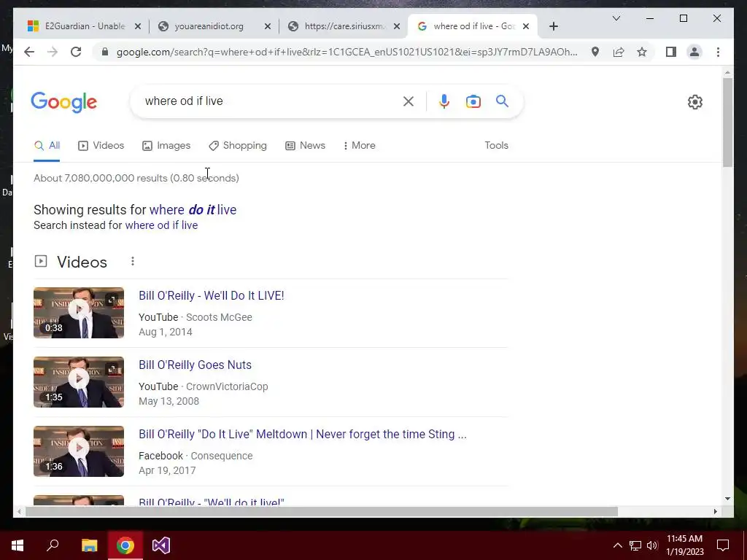Select the All results filter
Viewport: 747px width, 560px height.
coord(47,146)
